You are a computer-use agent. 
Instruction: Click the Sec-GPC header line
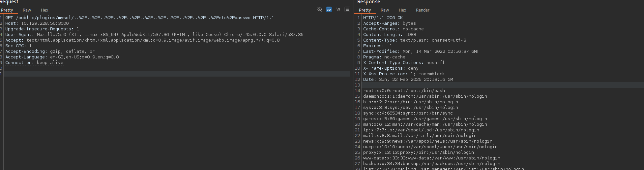click(18, 46)
